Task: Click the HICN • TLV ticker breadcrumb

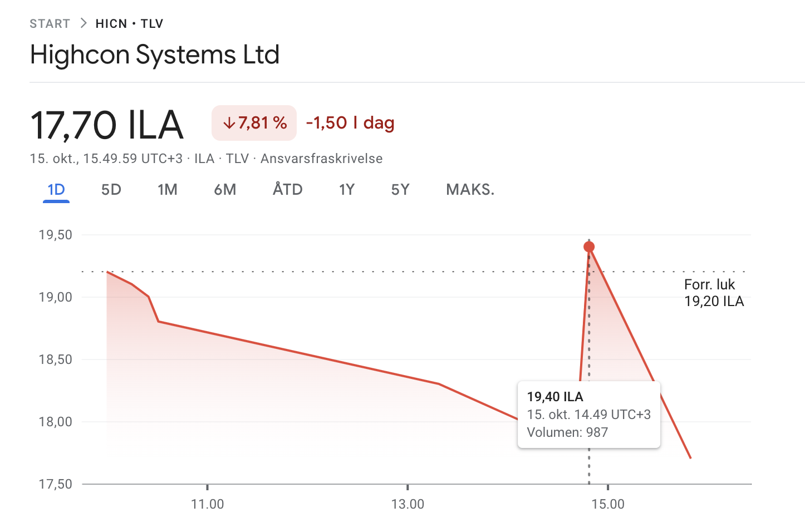Action: click(129, 23)
